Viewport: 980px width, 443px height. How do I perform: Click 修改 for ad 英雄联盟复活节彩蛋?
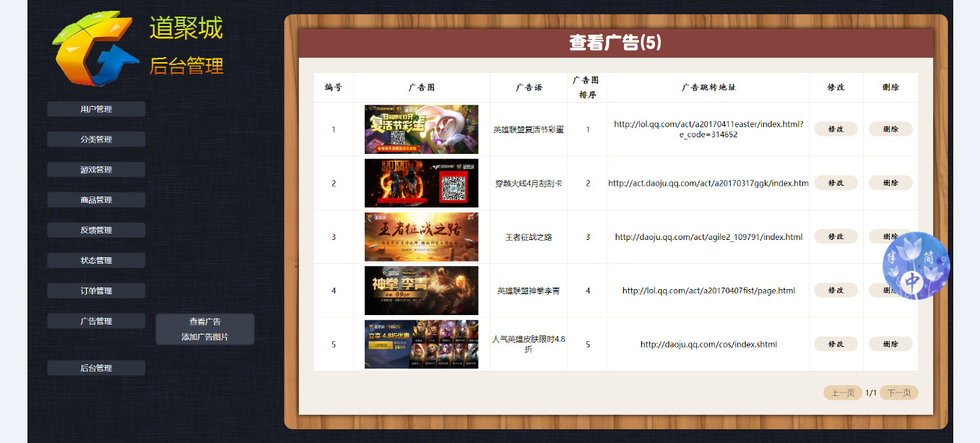(836, 129)
